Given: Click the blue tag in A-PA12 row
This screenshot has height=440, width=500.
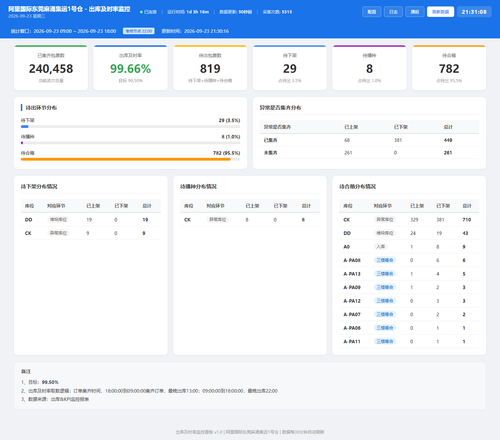Looking at the screenshot, I should [x=385, y=301].
